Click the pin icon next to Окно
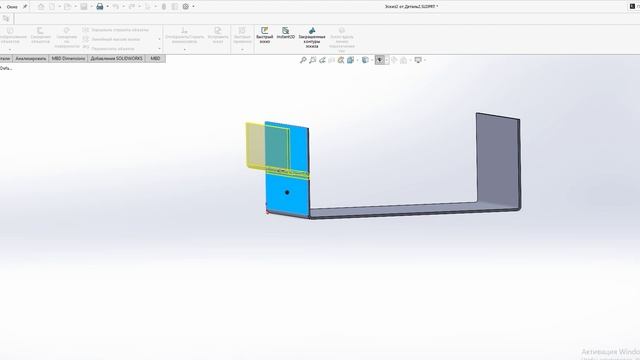The image size is (640, 360). [25, 7]
